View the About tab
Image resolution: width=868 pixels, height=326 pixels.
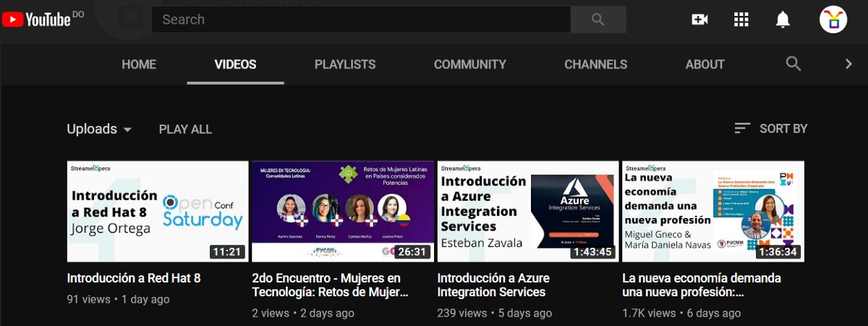(705, 64)
